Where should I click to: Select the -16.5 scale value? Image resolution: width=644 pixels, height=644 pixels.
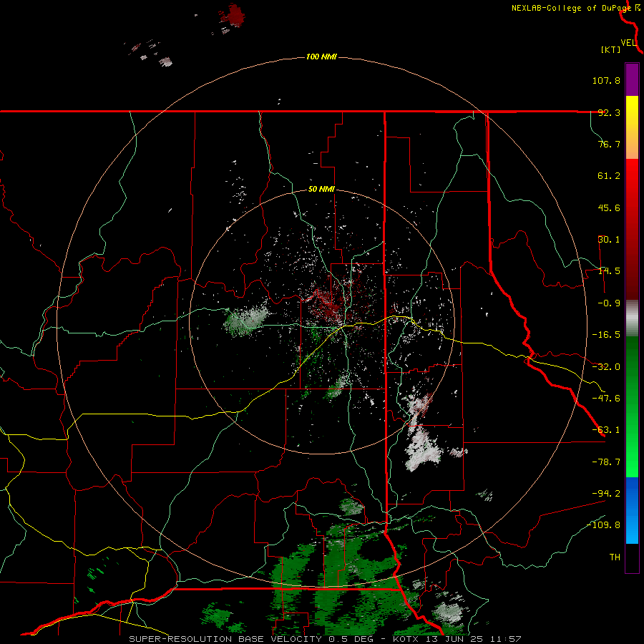[606, 335]
